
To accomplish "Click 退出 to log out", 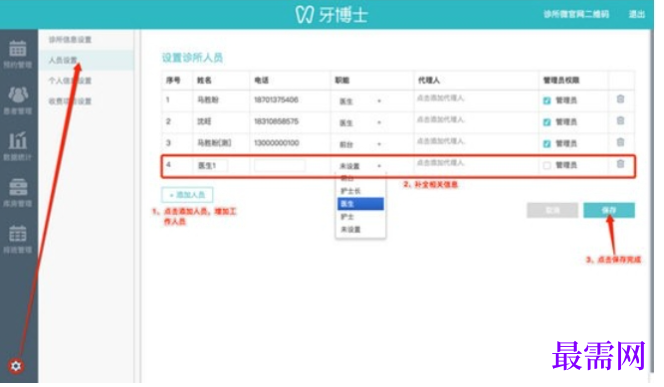I will (x=637, y=14).
